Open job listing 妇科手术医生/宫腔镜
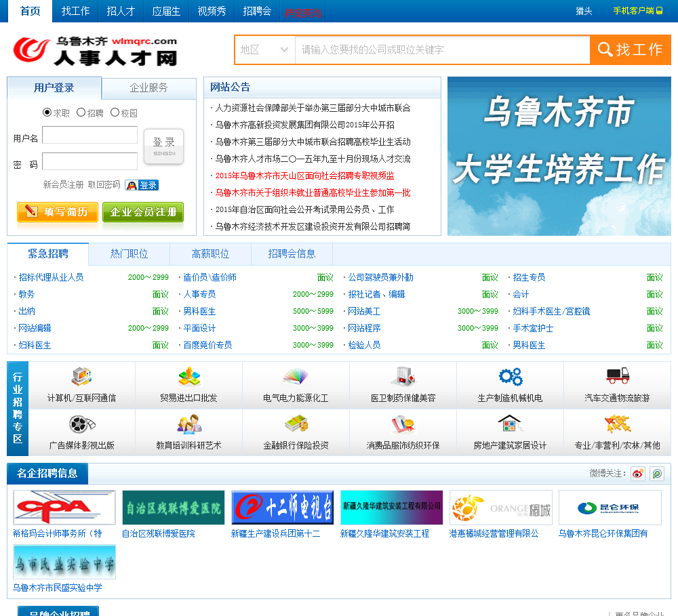Image resolution: width=678 pixels, height=616 pixels. 551,311
